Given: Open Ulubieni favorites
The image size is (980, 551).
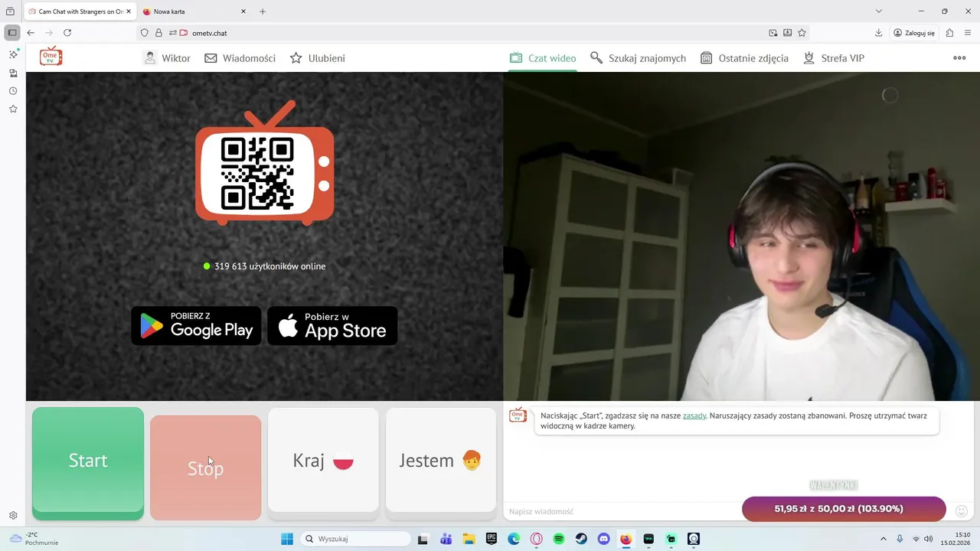Looking at the screenshot, I should [x=317, y=58].
